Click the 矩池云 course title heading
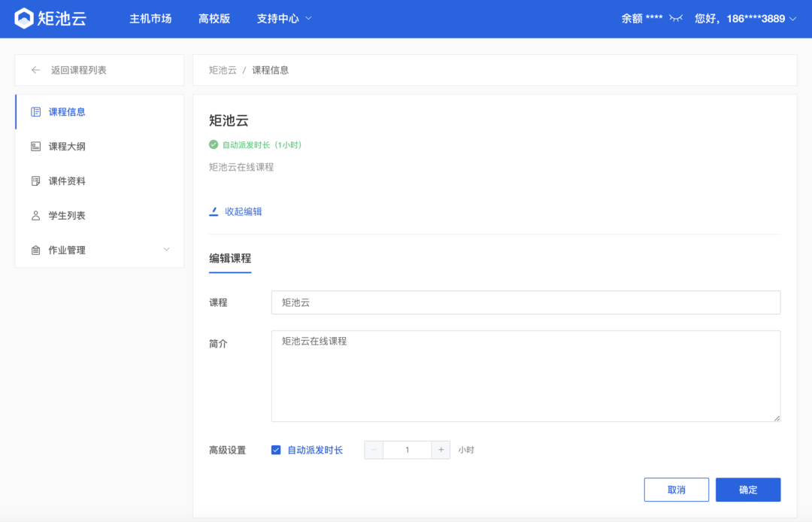 point(229,120)
